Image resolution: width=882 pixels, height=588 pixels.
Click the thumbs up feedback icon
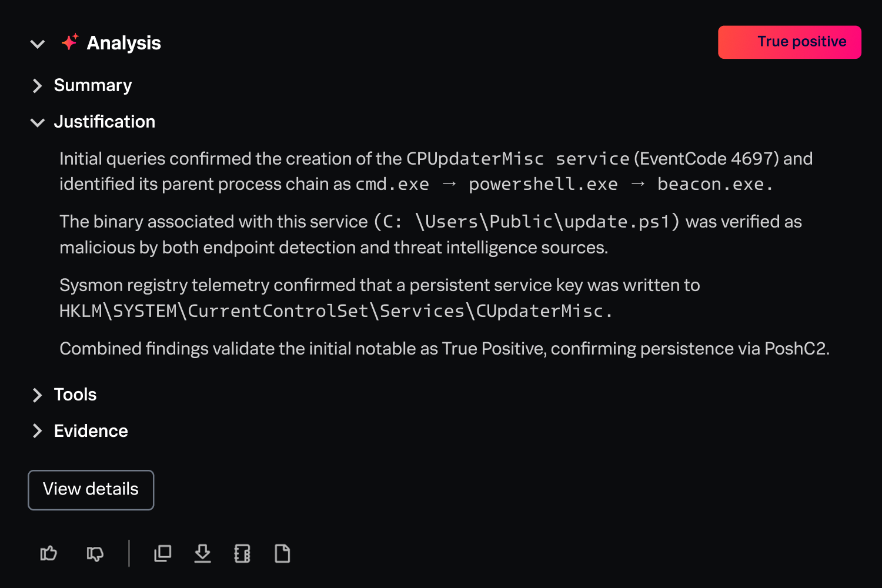[x=48, y=553]
